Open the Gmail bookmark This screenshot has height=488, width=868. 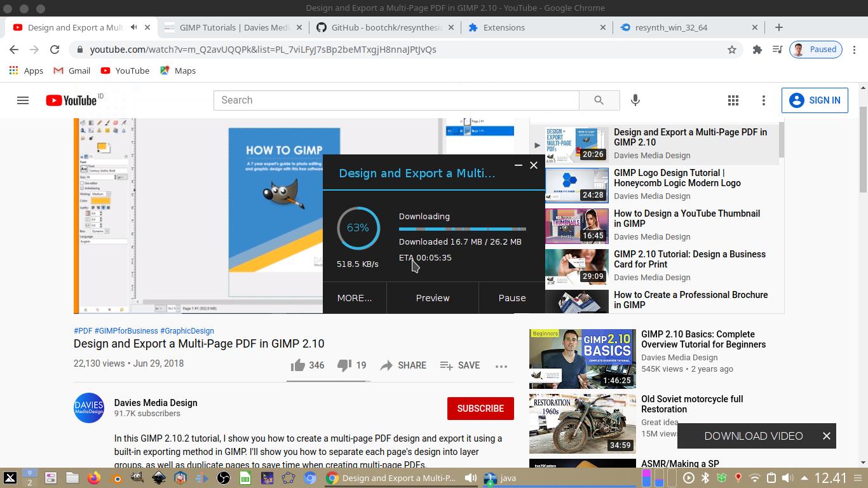pos(72,71)
